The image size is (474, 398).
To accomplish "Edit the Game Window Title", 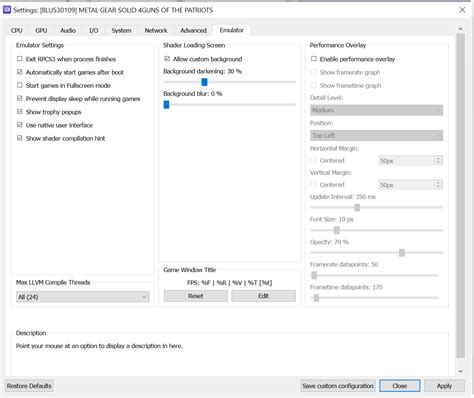I will (263, 296).
